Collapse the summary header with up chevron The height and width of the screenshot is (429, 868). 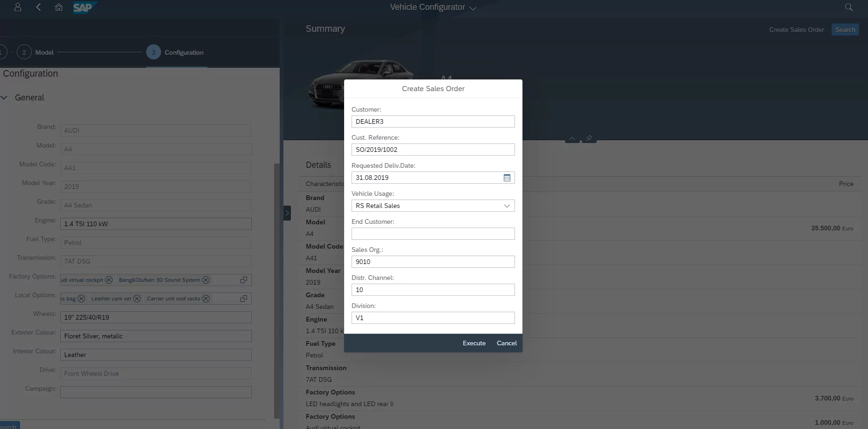[572, 138]
